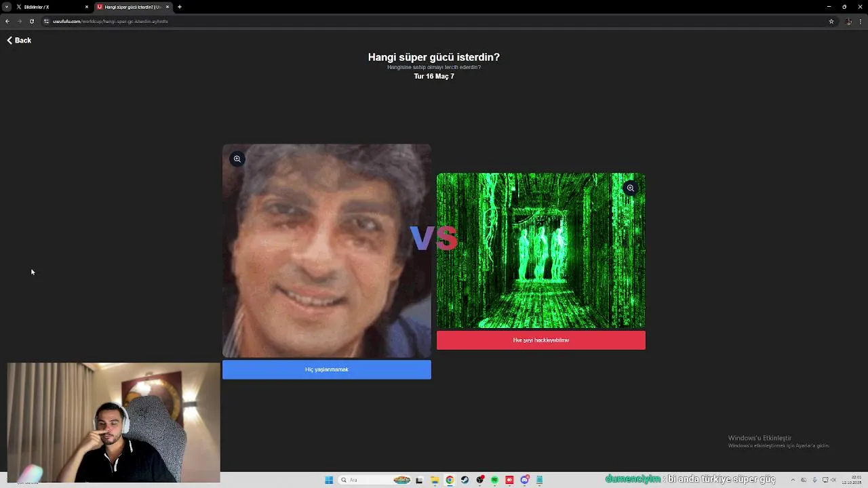Close the 'Bildirimler / X' tab
This screenshot has height=488, width=868.
[x=87, y=7]
